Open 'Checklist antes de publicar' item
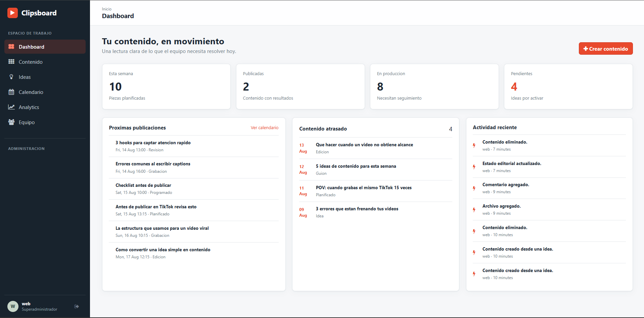The width and height of the screenshot is (644, 318). point(194,189)
